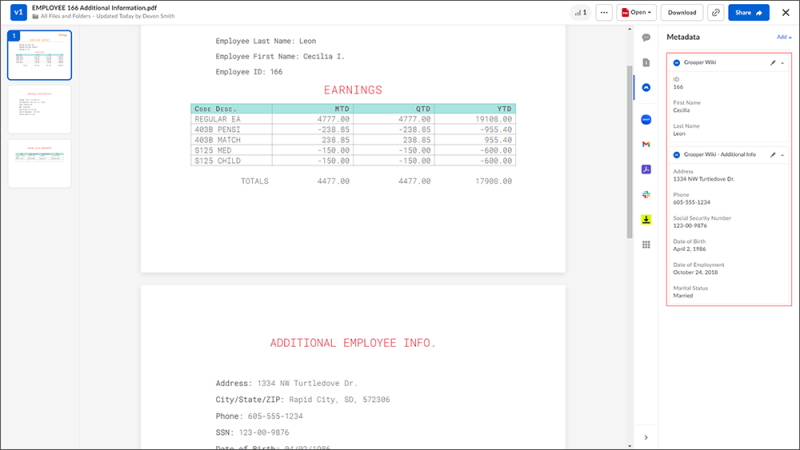This screenshot has height=450, width=800.
Task: Select the metadata panel icon
Action: pyautogui.click(x=646, y=88)
